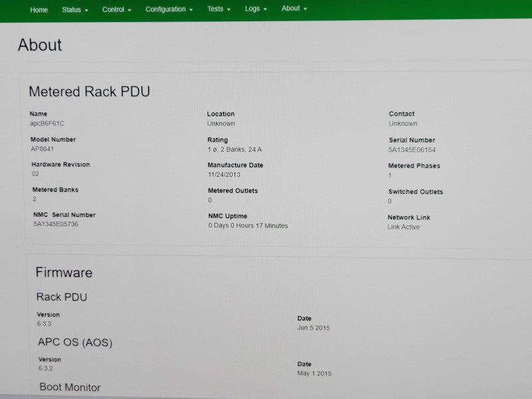
Task: Select NMC serial number 5A1345E05736
Action: tap(56, 224)
